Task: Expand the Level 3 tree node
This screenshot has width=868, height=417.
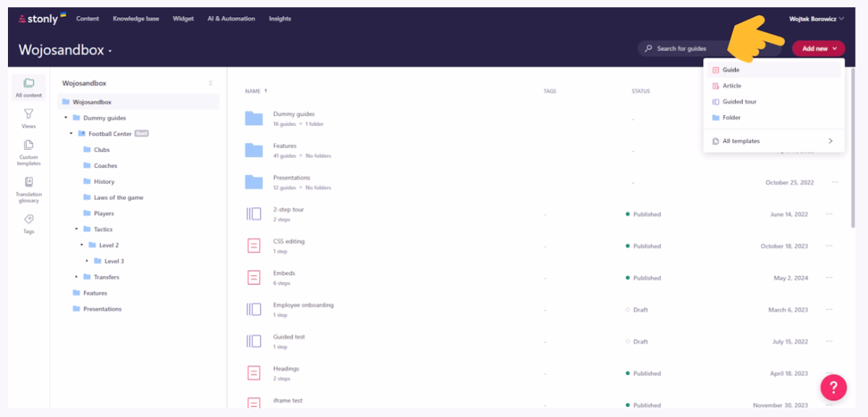Action: click(x=87, y=261)
